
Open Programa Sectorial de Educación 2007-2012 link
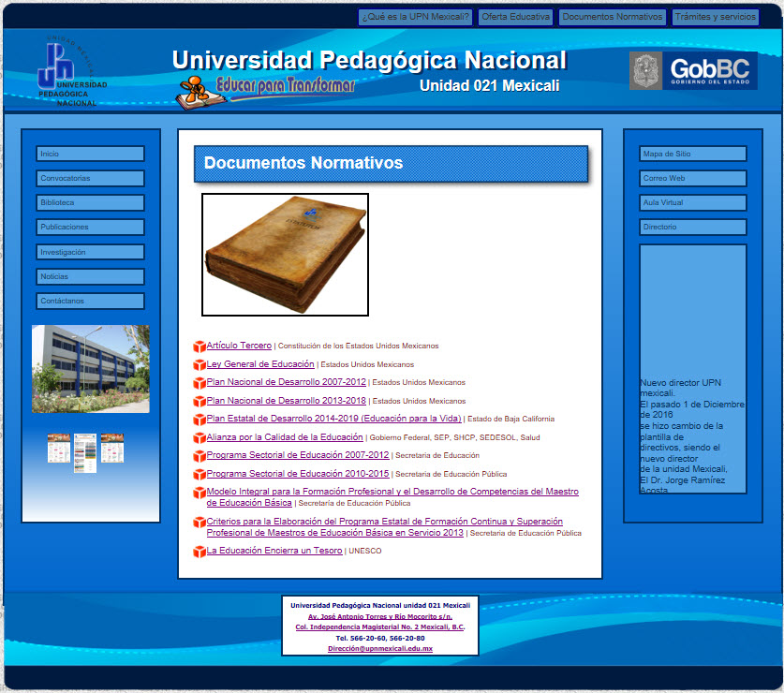click(x=298, y=455)
